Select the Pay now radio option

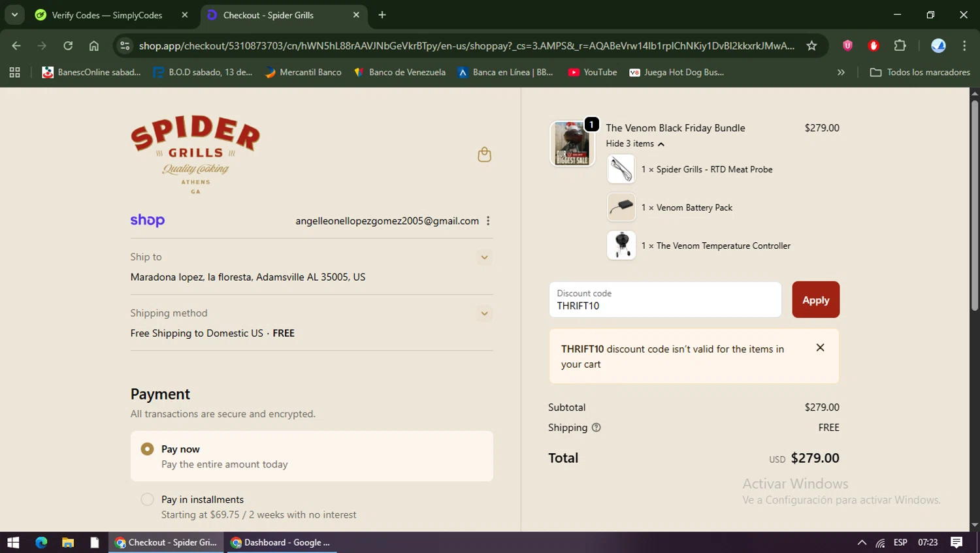tap(148, 449)
